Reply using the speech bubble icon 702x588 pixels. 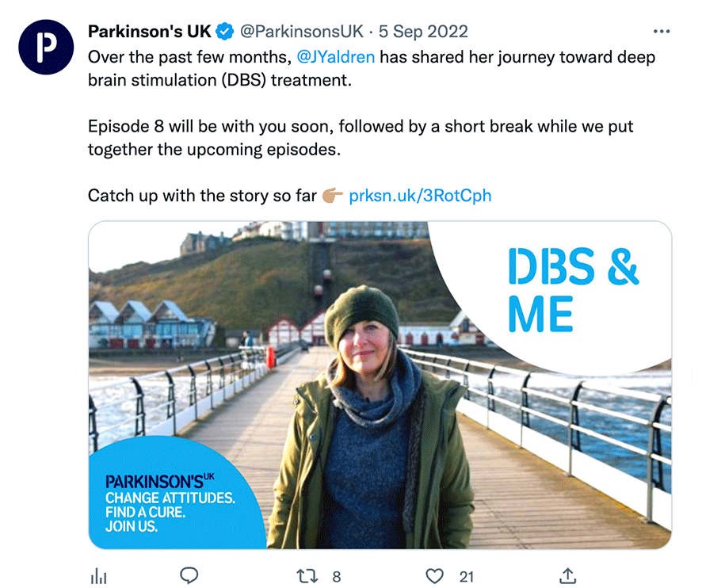[189, 576]
